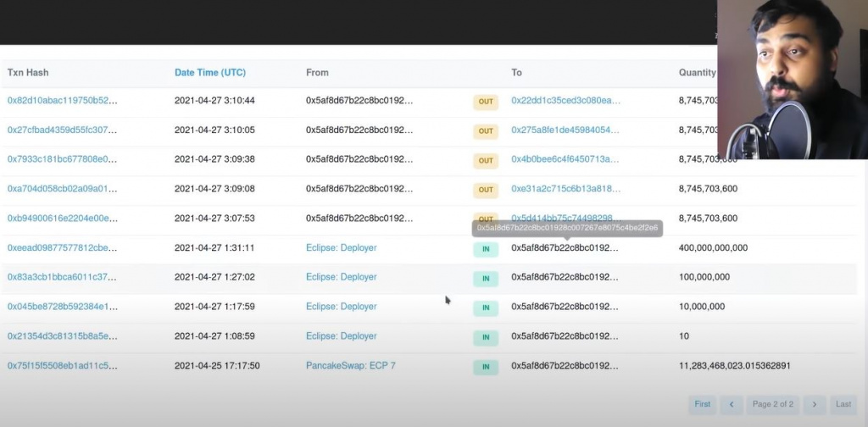Open transaction hash 0x27cfbad4359d55fc307
868x427 pixels.
62,130
